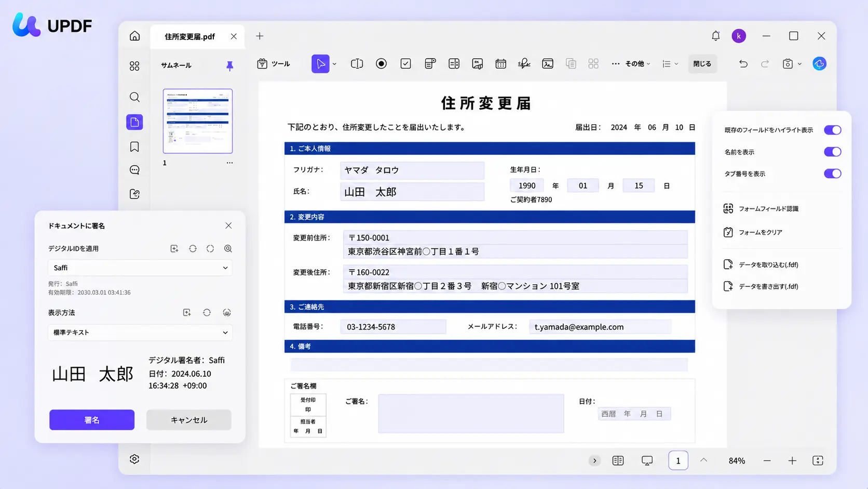
Task: Open the ツール tools menu
Action: [x=274, y=63]
